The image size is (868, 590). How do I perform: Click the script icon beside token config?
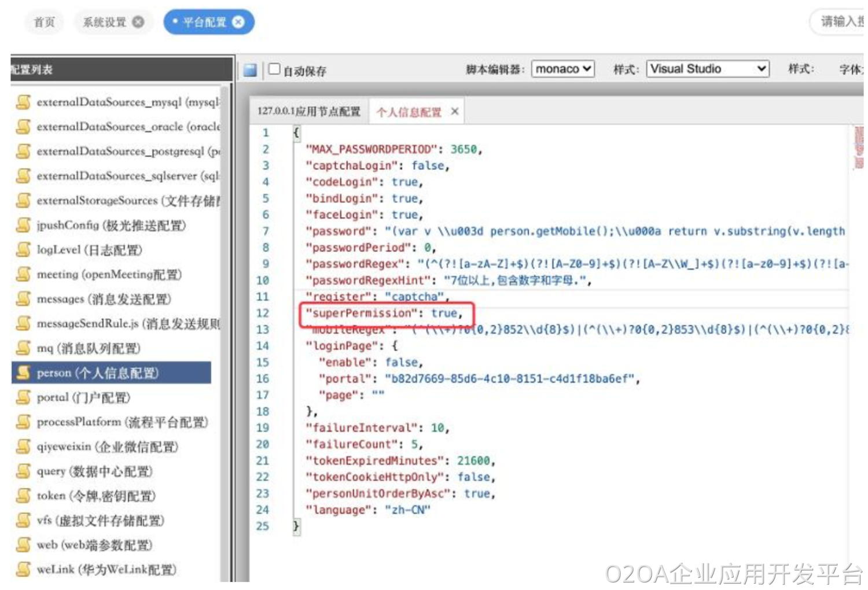(23, 496)
